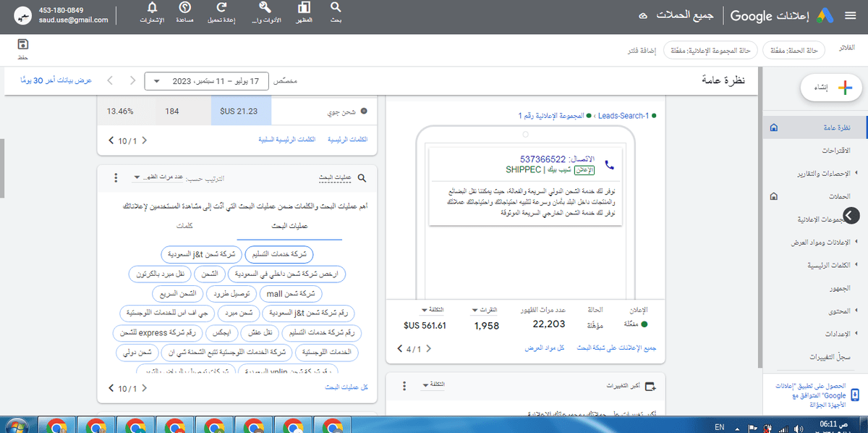The width and height of the screenshot is (868, 433).
Task: Open the three-dot menu on عمليات البحث card
Action: point(115,177)
